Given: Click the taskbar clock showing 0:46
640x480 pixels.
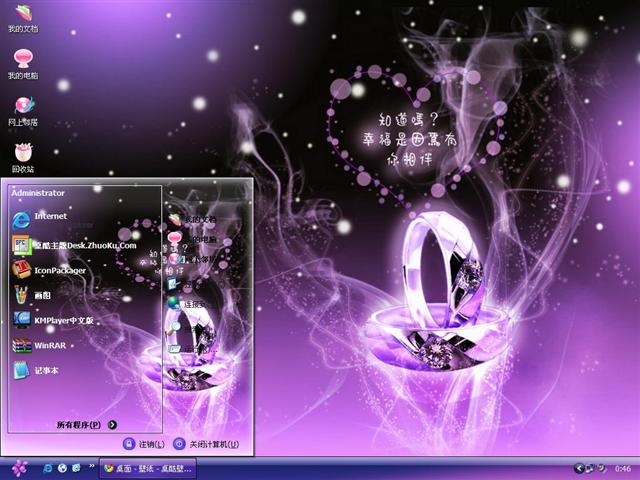Looking at the screenshot, I should (622, 468).
